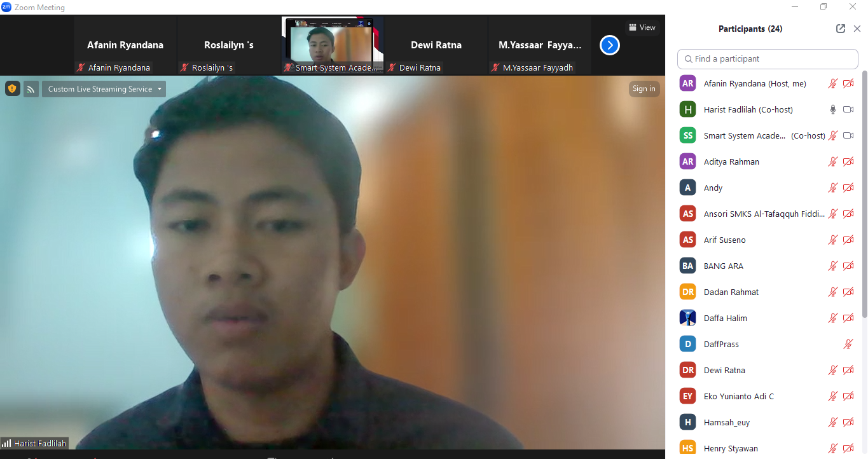This screenshot has height=459, width=868.
Task: Click Andy's A avatar
Action: pyautogui.click(x=687, y=188)
